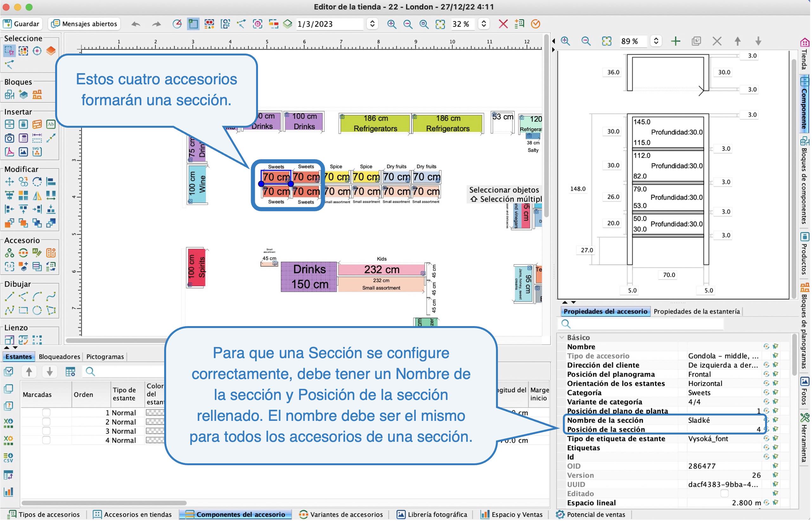
Task: Choose the orange layers selection icon
Action: pos(51,51)
